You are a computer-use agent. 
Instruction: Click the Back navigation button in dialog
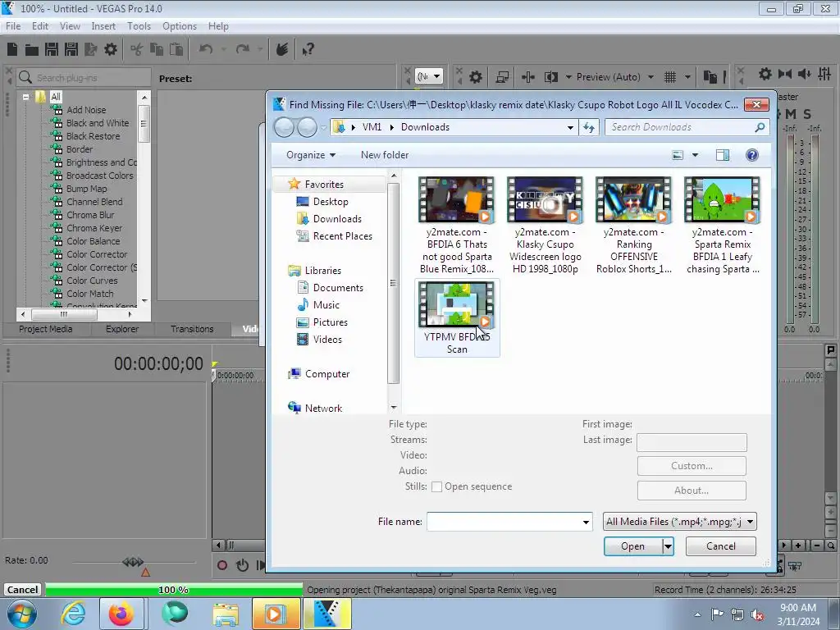click(x=284, y=127)
